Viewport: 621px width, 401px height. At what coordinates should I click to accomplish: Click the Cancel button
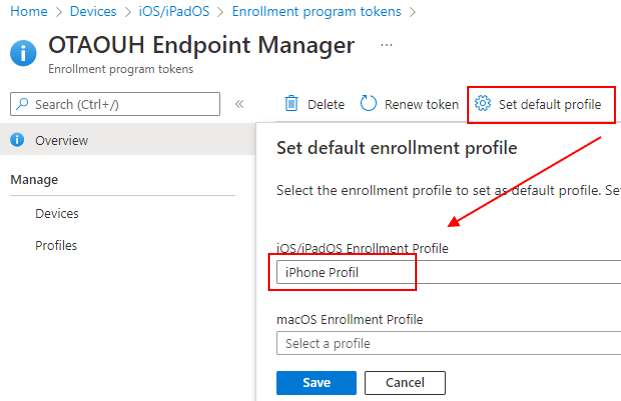click(405, 383)
